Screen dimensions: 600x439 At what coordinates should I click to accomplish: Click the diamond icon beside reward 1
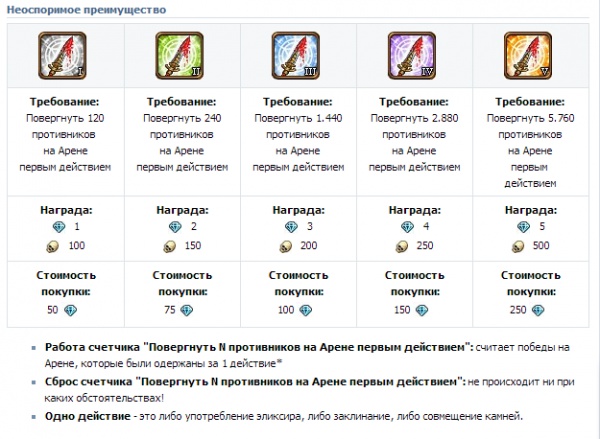(x=56, y=228)
